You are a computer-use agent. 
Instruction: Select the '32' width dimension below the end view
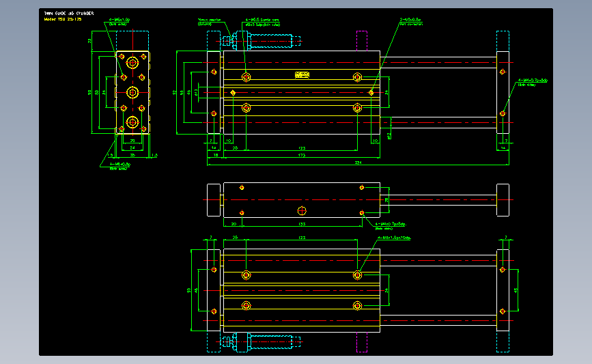click(132, 155)
